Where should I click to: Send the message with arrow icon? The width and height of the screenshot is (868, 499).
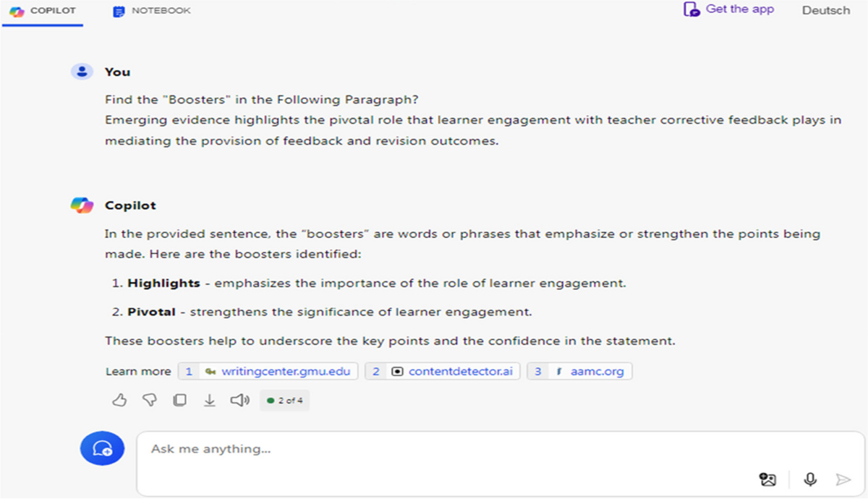point(843,479)
